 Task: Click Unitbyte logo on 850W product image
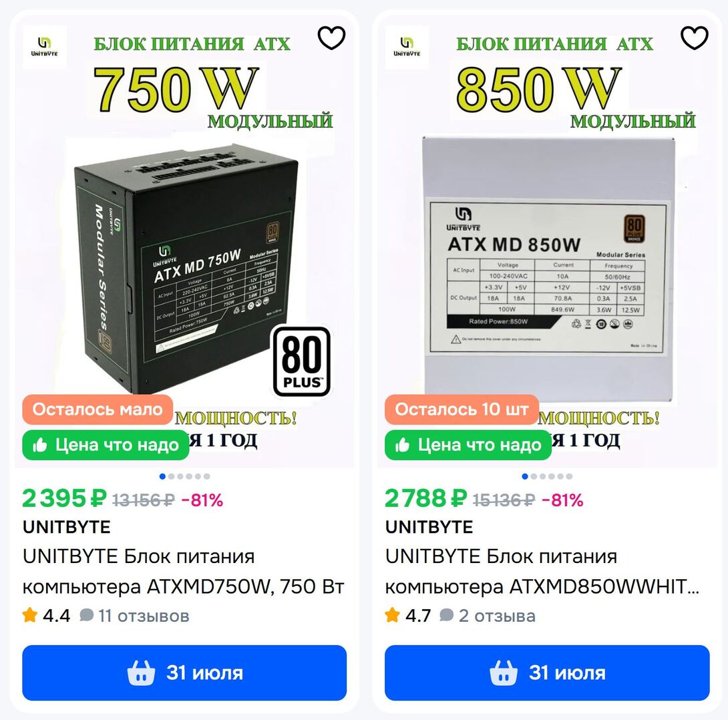[x=407, y=47]
